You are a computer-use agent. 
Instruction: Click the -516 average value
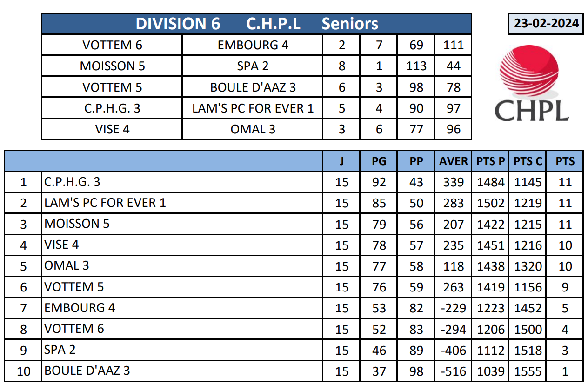click(x=453, y=371)
